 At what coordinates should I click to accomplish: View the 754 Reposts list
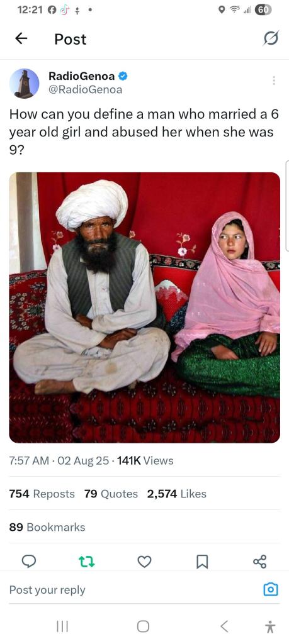tap(42, 494)
